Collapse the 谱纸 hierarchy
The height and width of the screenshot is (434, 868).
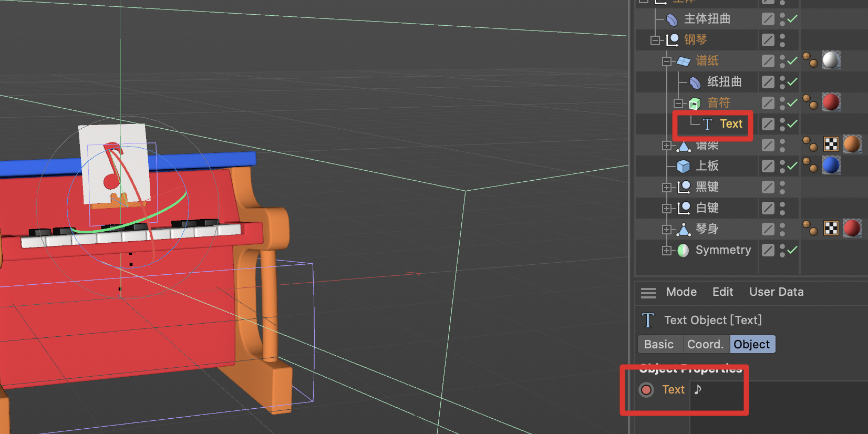tap(667, 61)
